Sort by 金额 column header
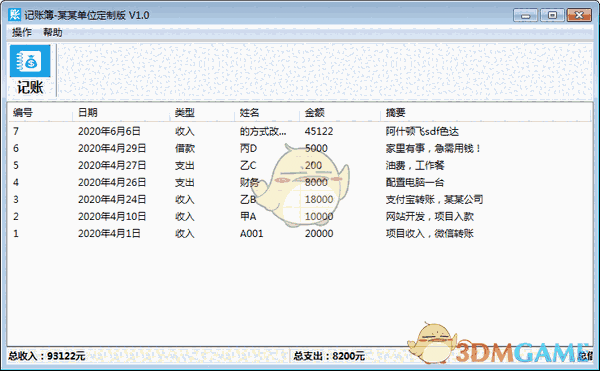This screenshot has height=371, width=600. point(340,112)
